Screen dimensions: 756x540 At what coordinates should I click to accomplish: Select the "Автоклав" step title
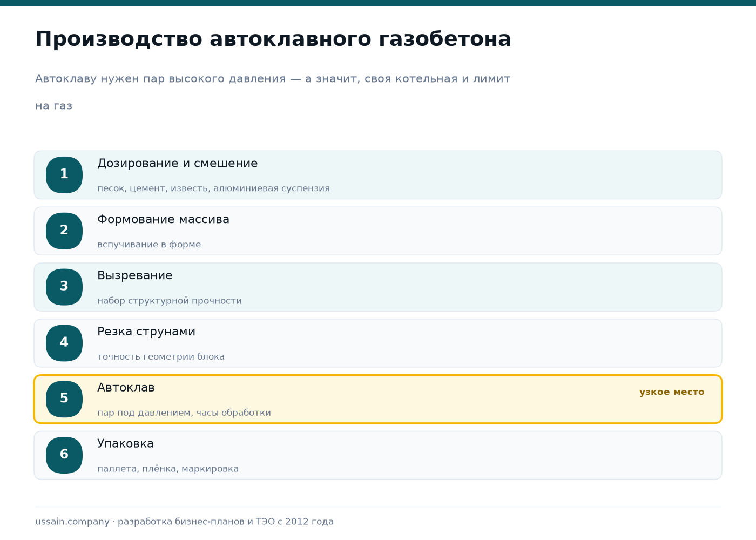tap(126, 388)
